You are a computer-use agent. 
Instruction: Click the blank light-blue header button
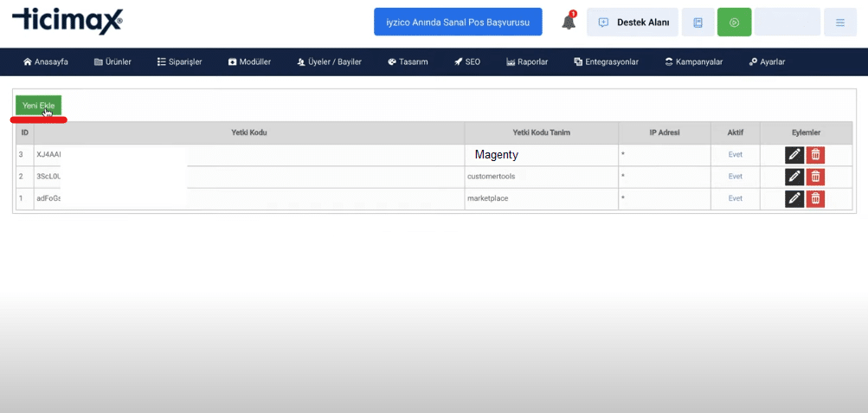788,23
